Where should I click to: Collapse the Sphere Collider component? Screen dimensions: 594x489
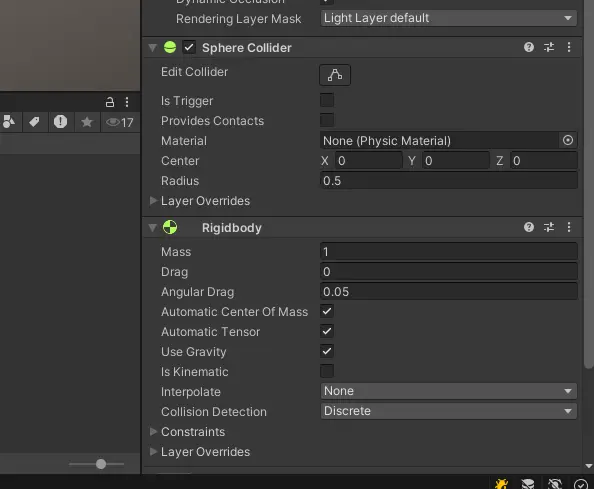pyautogui.click(x=153, y=48)
